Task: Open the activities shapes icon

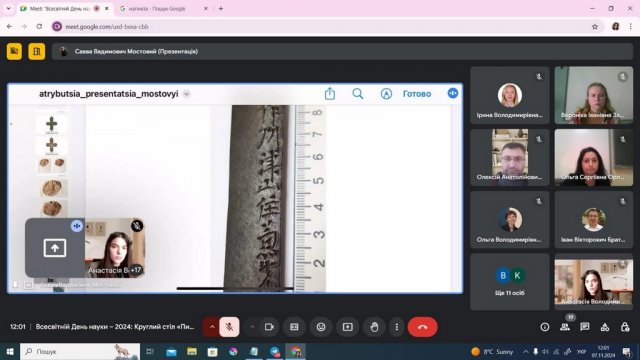Action: [x=604, y=327]
